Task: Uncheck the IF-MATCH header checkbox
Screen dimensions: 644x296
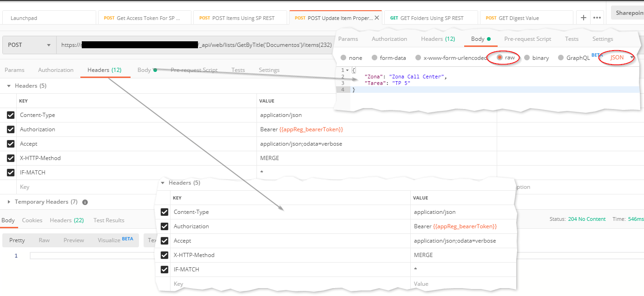Action: coord(10,172)
